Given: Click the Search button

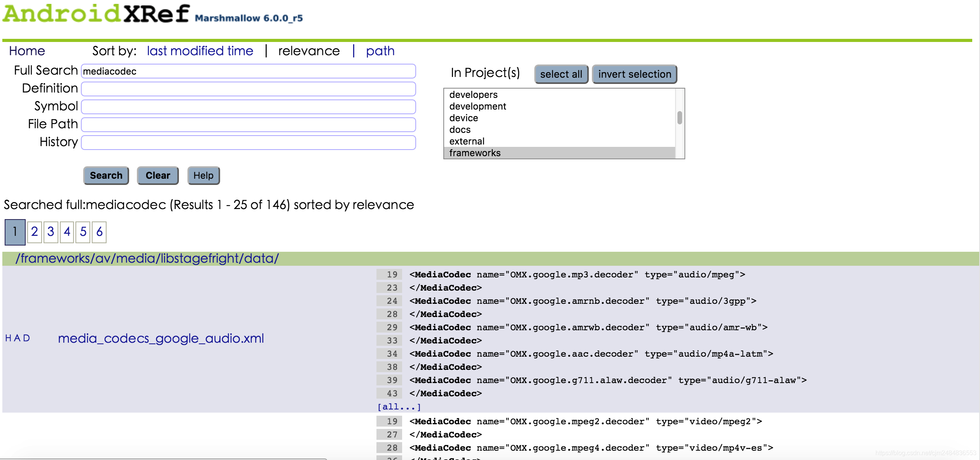Looking at the screenshot, I should point(107,175).
